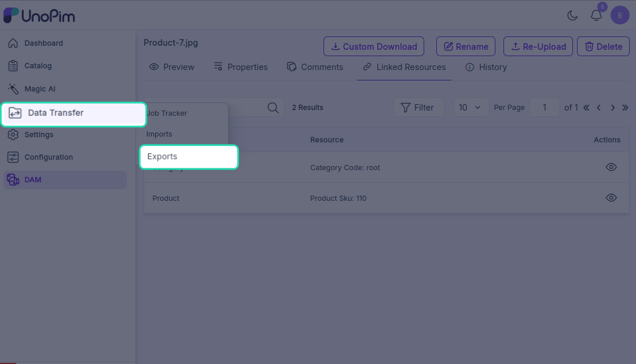The height and width of the screenshot is (364, 636).
Task: Toggle dark mode moon icon
Action: 572,16
